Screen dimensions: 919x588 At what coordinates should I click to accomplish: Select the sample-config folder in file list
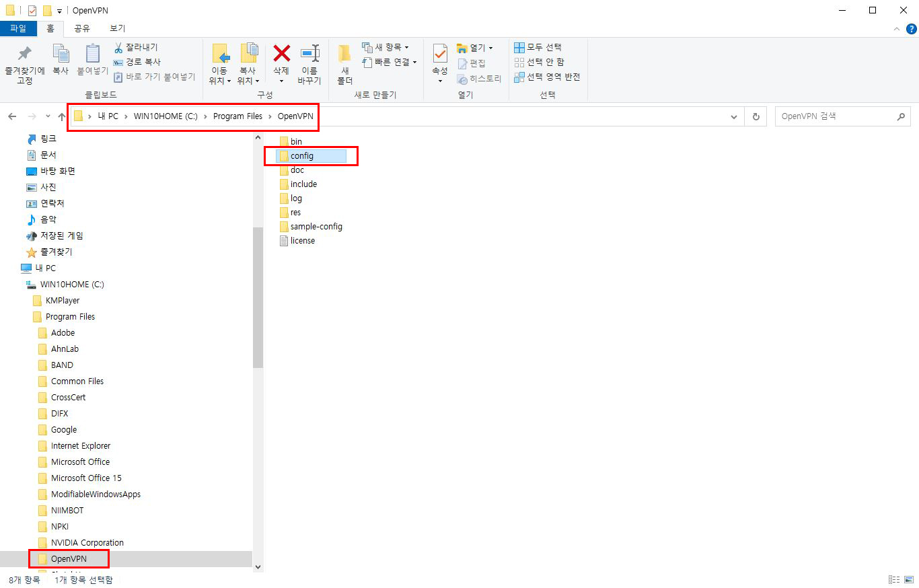(316, 227)
